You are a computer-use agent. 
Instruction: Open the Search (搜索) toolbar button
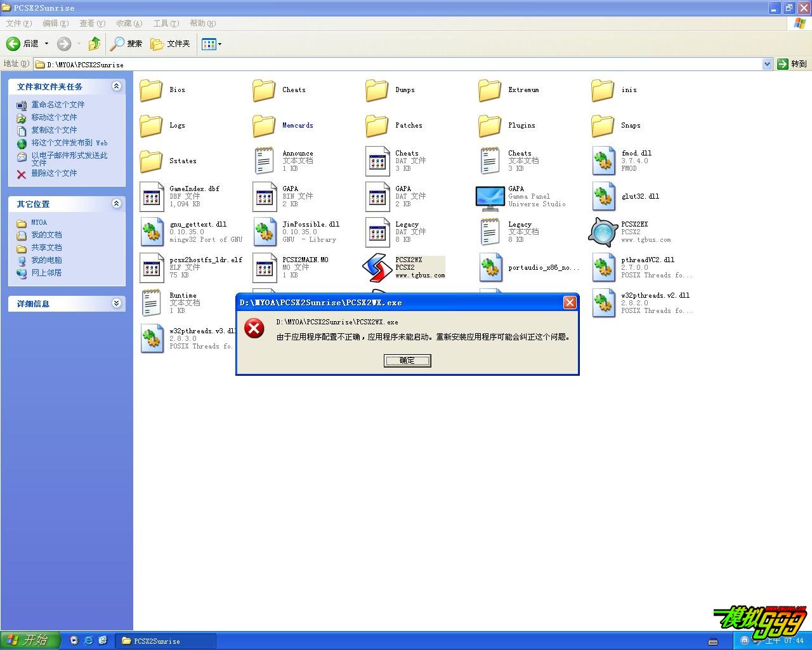pos(126,44)
